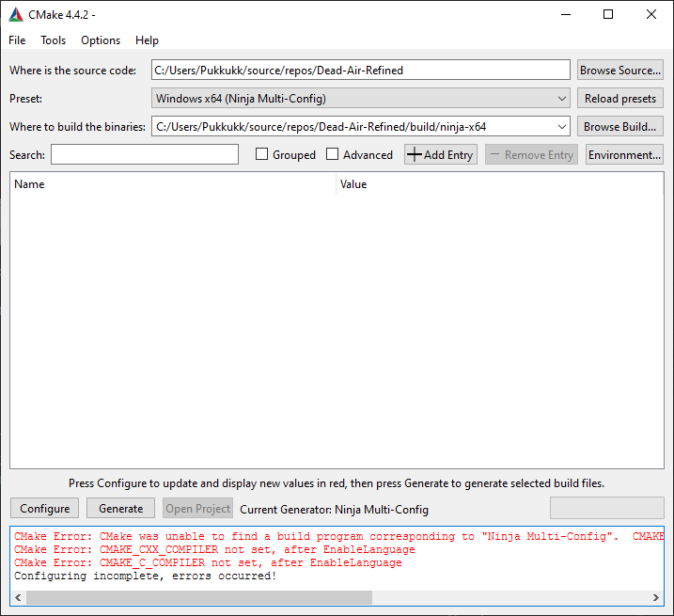Open the File menu

pyautogui.click(x=17, y=40)
